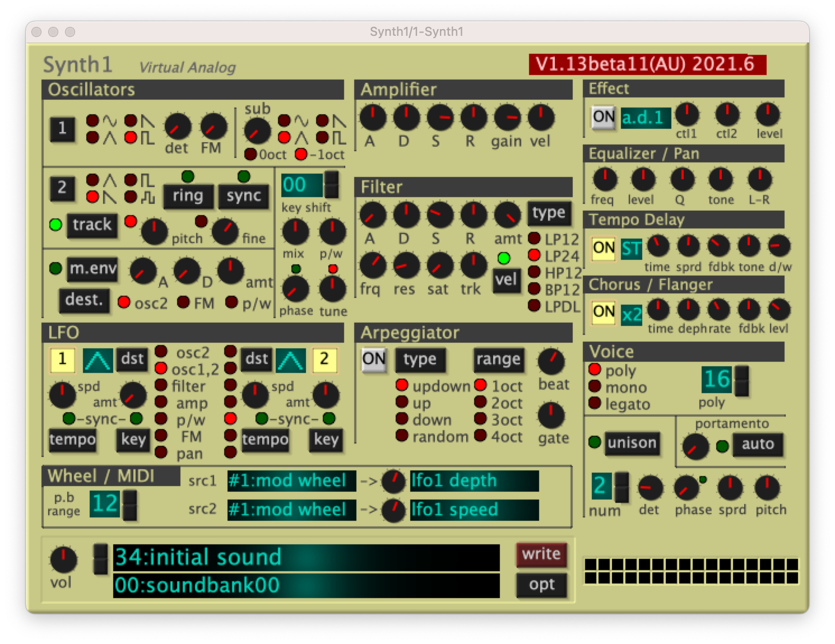This screenshot has height=644, width=835.
Task: Select mono voice mode
Action: pos(595,387)
